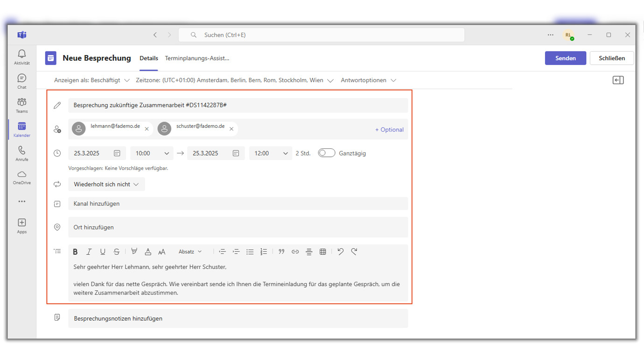Toggle numbered list formatting
The width and height of the screenshot is (644, 364).
(x=264, y=252)
